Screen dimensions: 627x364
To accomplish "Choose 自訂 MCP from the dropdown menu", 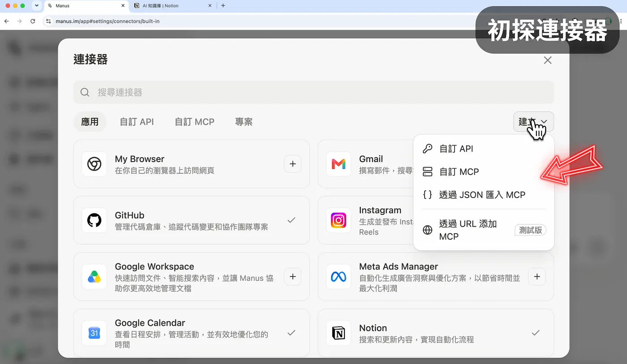I will point(484,172).
